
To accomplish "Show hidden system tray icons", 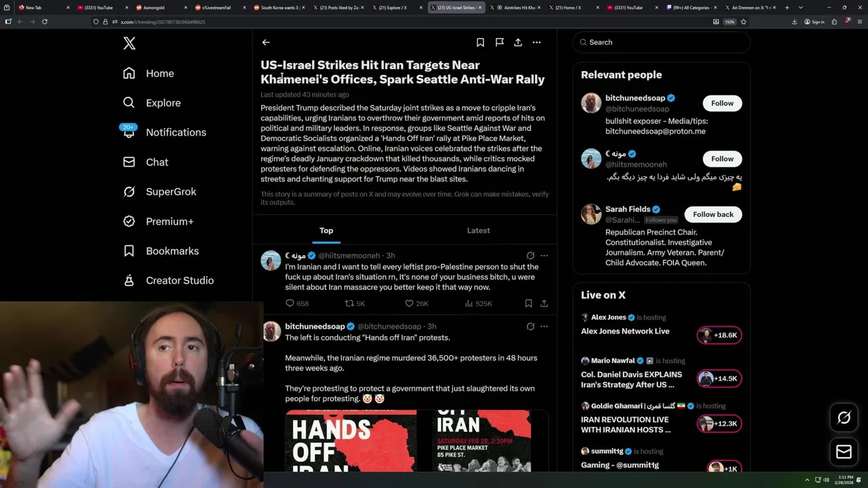I will 807,480.
